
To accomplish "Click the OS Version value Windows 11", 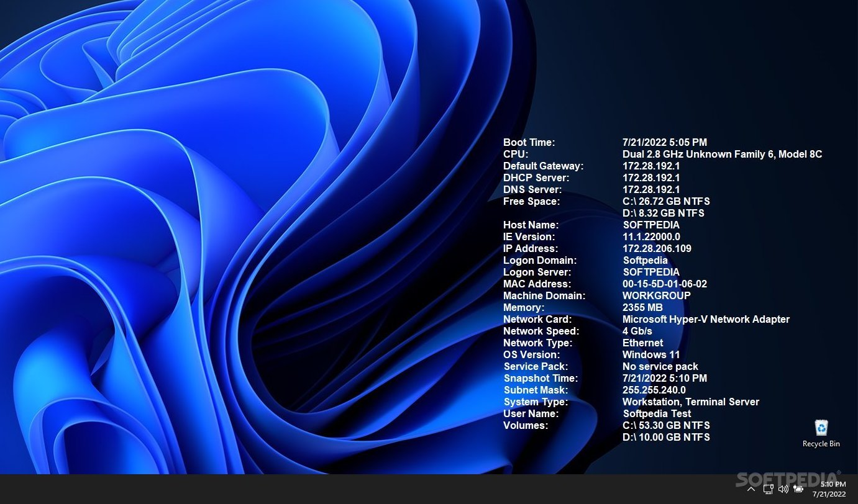I will [651, 354].
